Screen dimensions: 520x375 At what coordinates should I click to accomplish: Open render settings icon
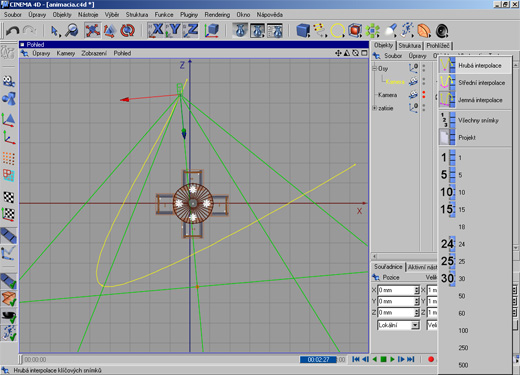(275, 30)
